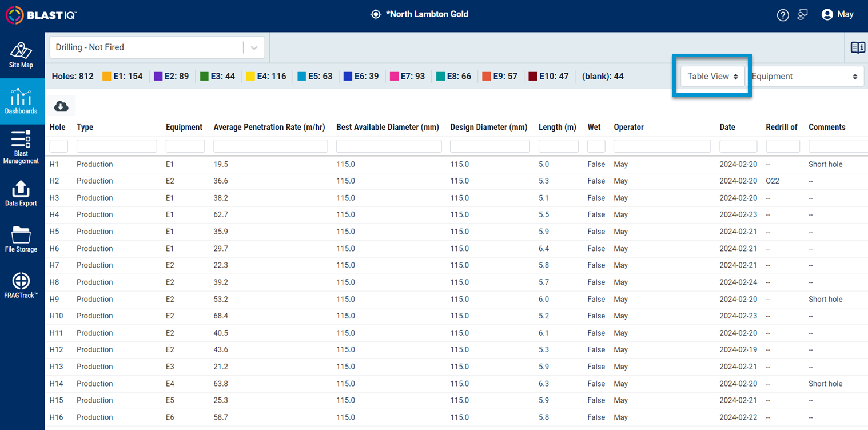Open the guide book icon
The image size is (868, 430).
pyautogui.click(x=858, y=47)
